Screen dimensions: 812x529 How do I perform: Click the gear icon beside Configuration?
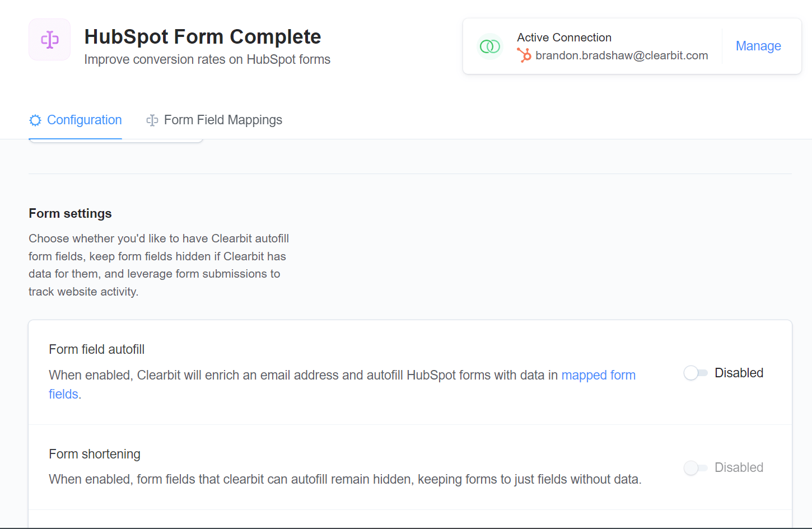click(35, 120)
